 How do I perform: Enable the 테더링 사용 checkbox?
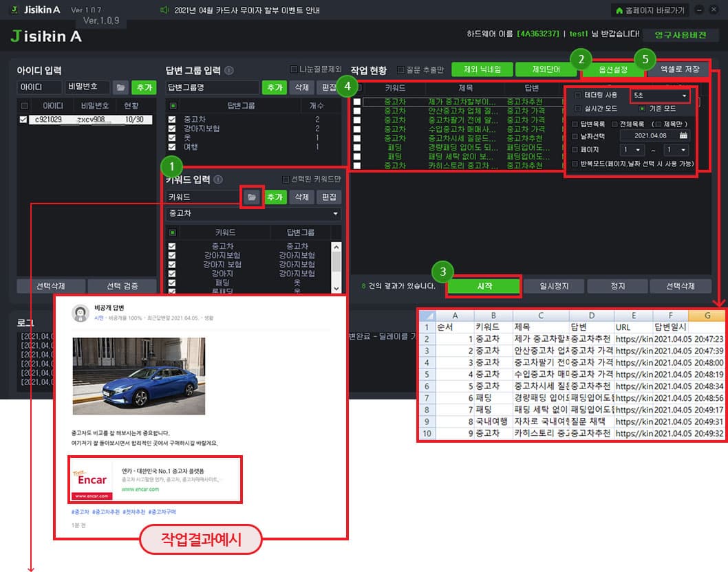click(x=577, y=96)
